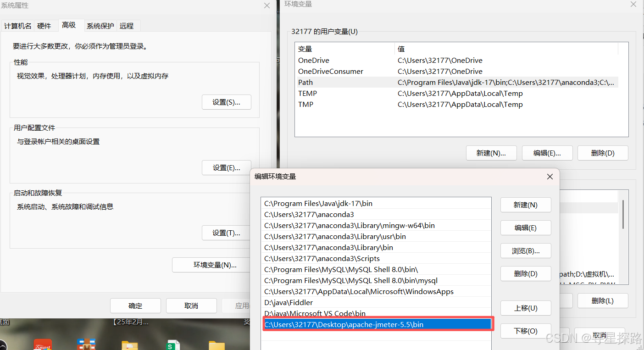Click the 值 column header
Viewport: 644px width, 350px height.
click(x=506, y=49)
